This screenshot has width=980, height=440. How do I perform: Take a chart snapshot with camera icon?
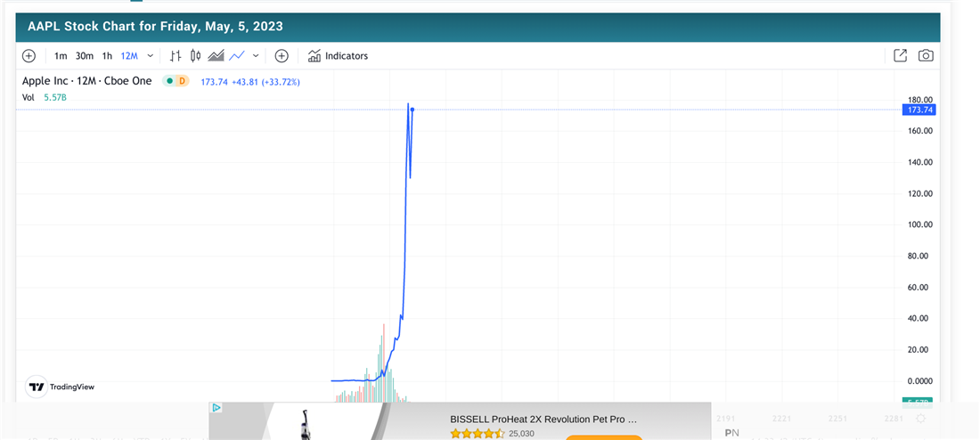click(x=926, y=56)
